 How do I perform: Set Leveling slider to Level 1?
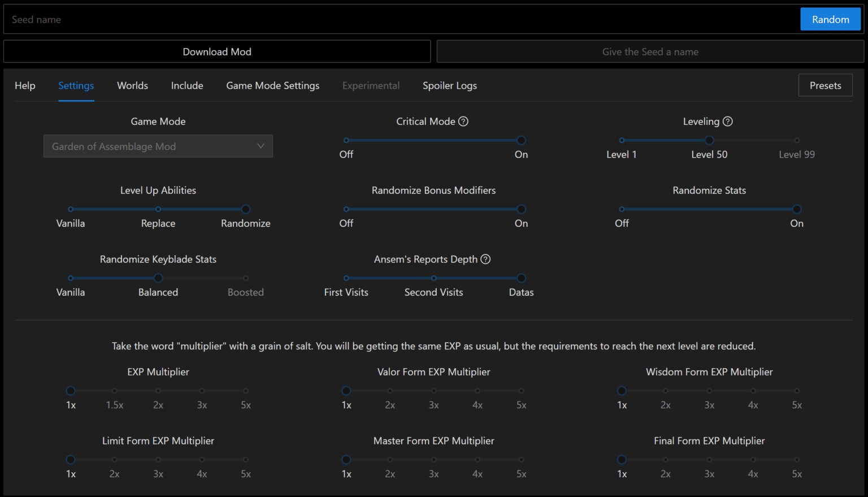[x=622, y=141]
